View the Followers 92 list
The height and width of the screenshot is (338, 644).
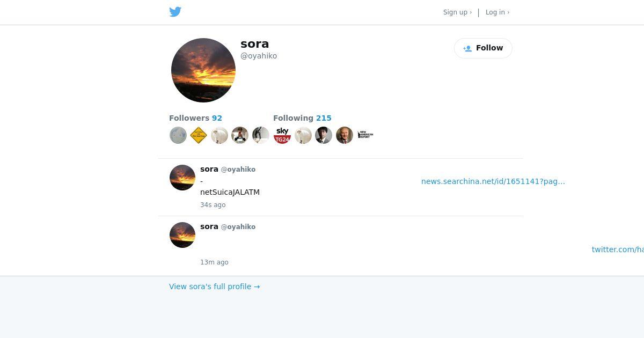click(x=195, y=118)
